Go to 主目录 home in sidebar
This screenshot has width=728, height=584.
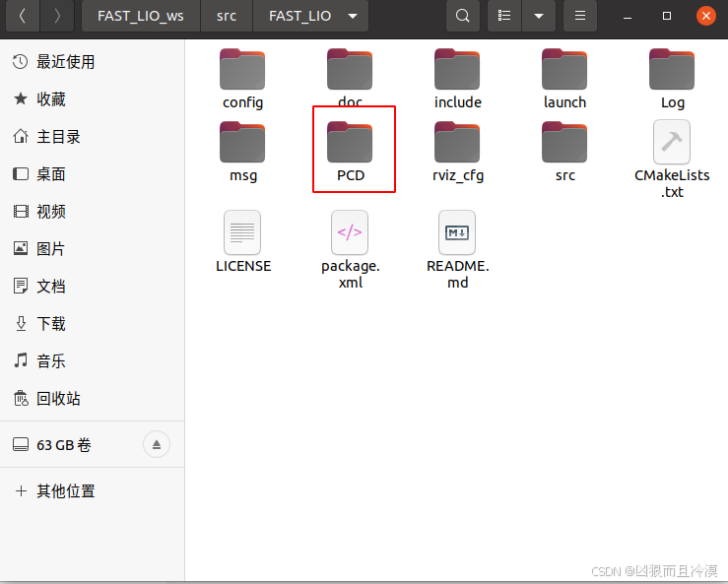pyautogui.click(x=92, y=137)
